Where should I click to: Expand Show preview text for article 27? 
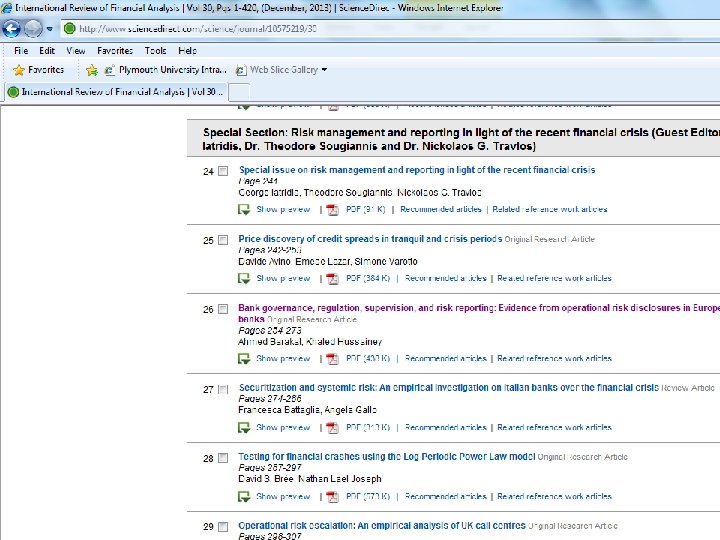[x=283, y=428]
